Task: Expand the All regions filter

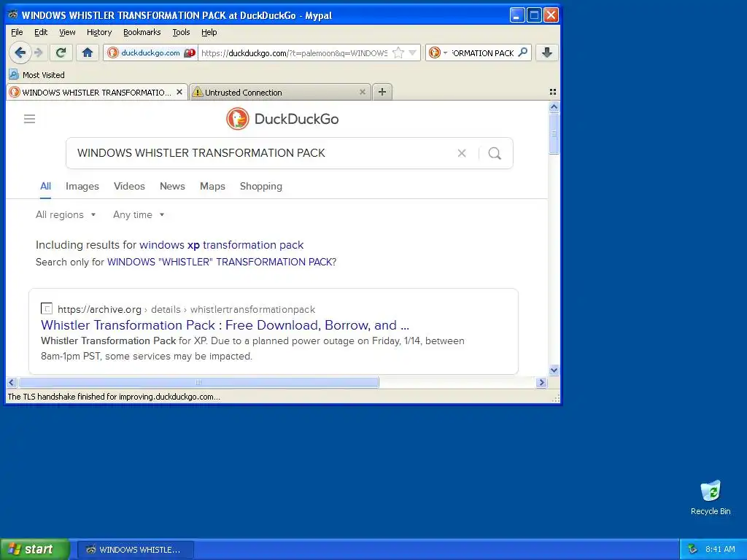Action: [x=66, y=215]
